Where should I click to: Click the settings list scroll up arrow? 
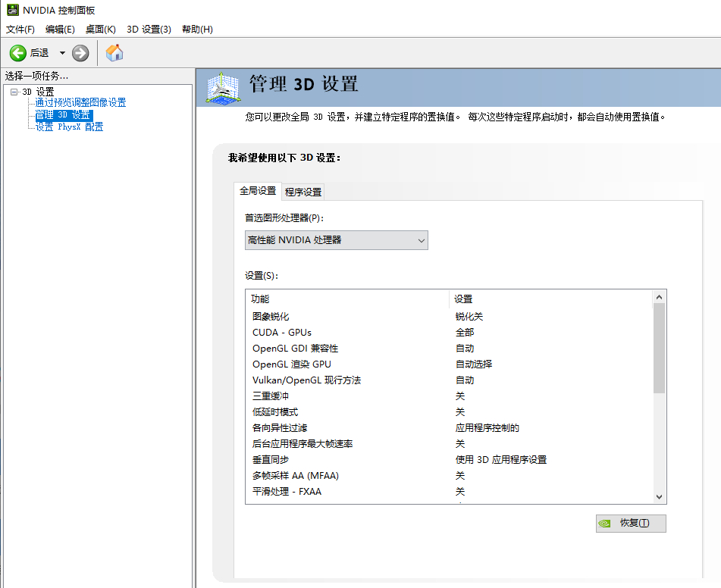[659, 297]
